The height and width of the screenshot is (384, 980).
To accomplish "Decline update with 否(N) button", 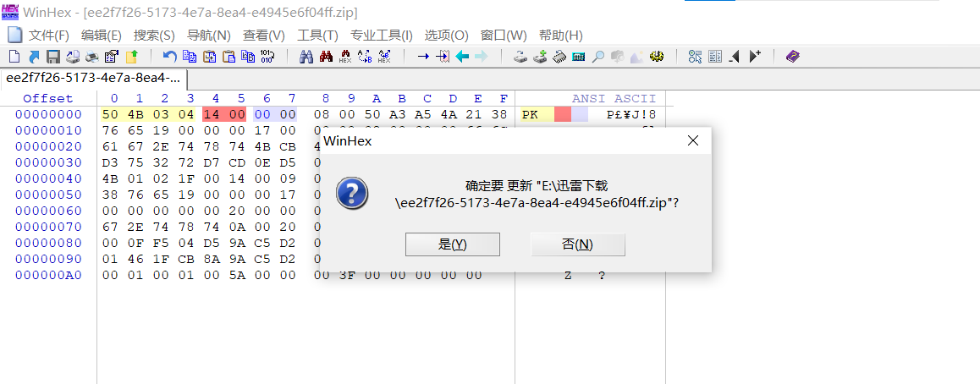I will point(577,244).
